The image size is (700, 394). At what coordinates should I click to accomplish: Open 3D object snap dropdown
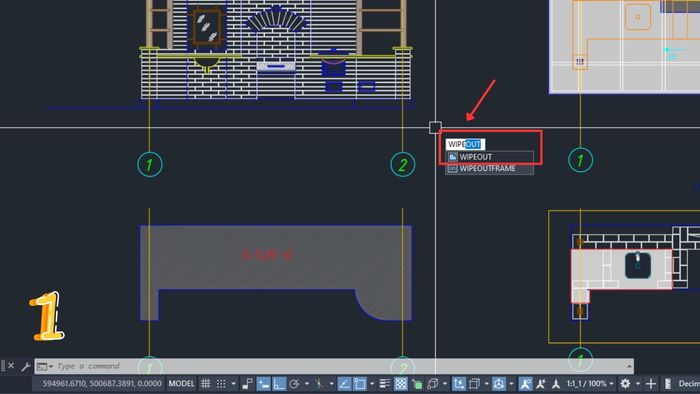[x=445, y=384]
